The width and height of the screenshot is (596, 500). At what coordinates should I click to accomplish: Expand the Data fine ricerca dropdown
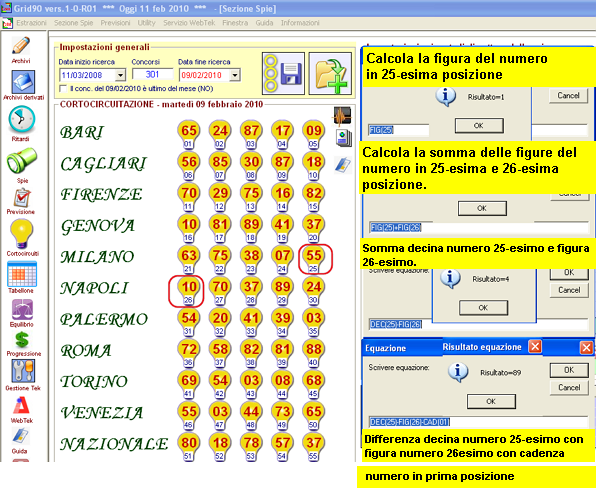235,75
